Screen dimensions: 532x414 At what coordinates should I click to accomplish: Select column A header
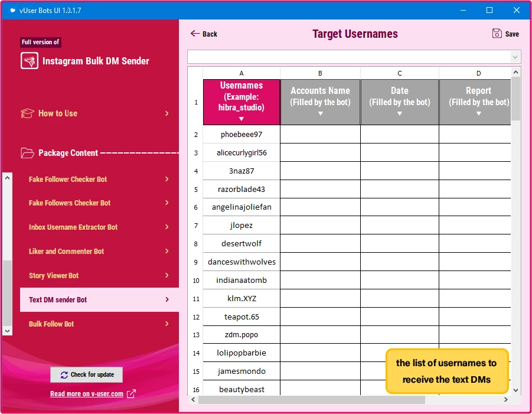pos(241,73)
